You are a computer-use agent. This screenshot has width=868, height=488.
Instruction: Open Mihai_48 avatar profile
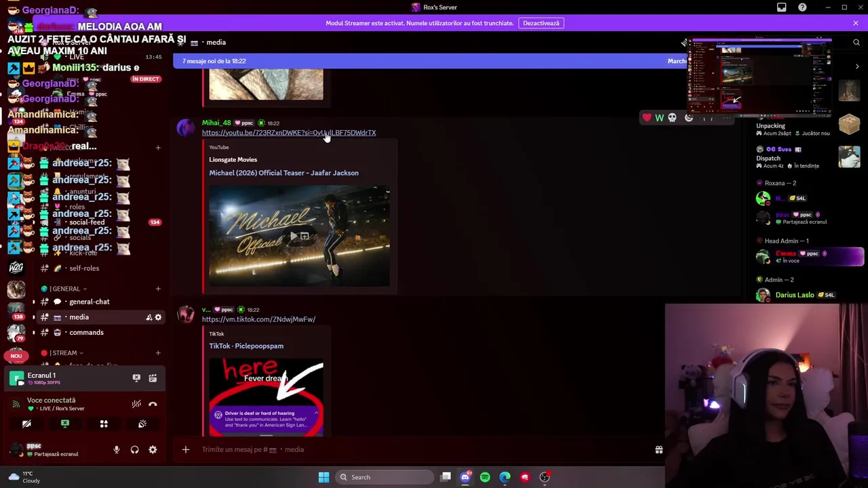(185, 128)
